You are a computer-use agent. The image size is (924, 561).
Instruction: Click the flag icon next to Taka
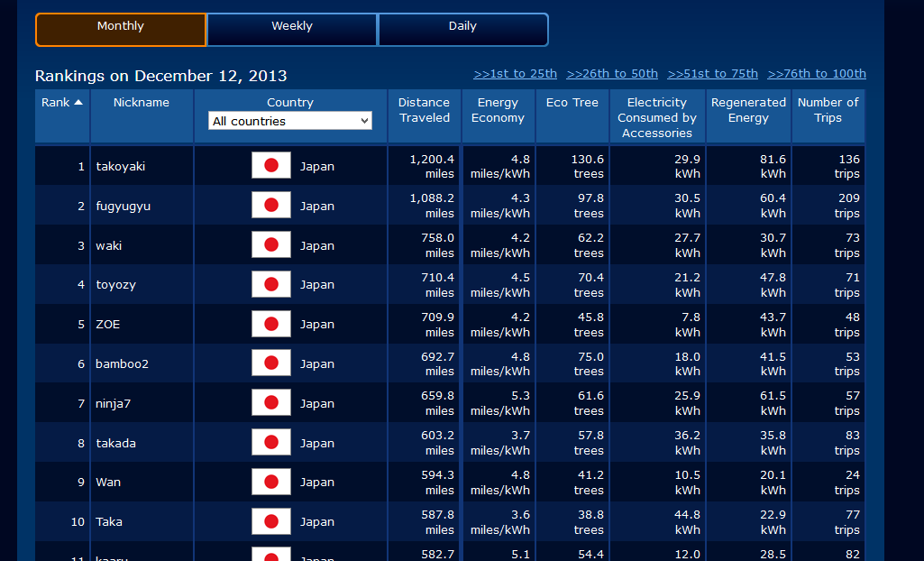coord(270,521)
